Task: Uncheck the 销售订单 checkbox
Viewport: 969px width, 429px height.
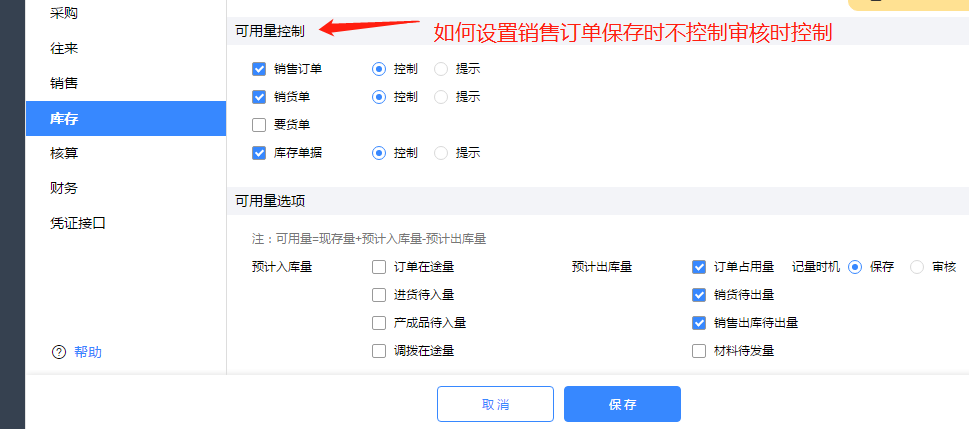Action: click(x=259, y=69)
